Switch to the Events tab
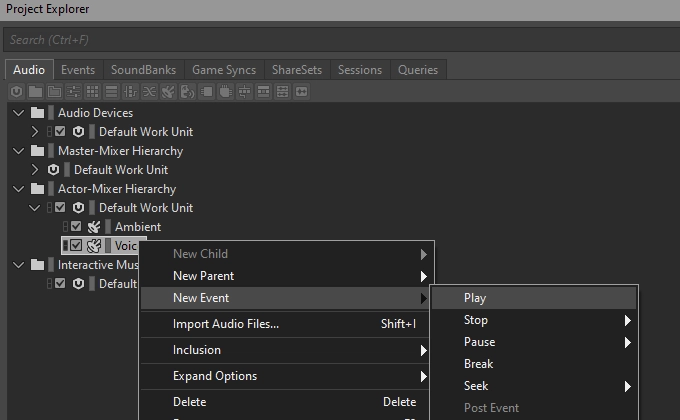The height and width of the screenshot is (420, 680). point(78,70)
